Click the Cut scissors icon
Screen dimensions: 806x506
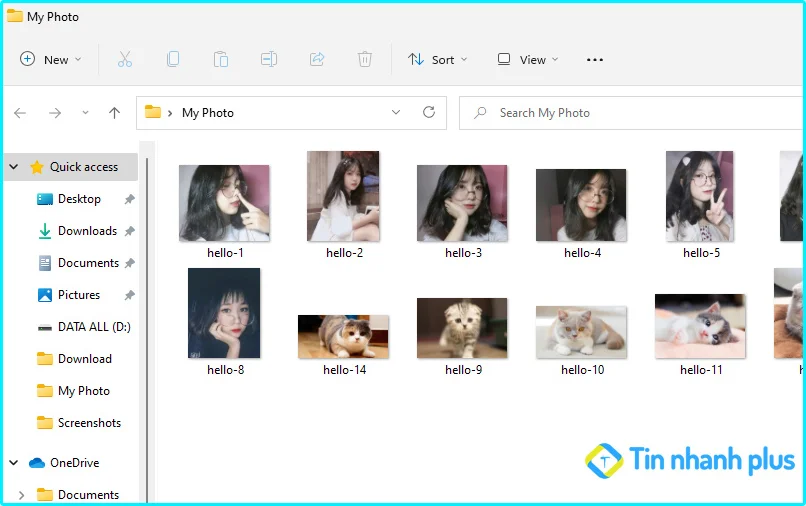pyautogui.click(x=125, y=60)
